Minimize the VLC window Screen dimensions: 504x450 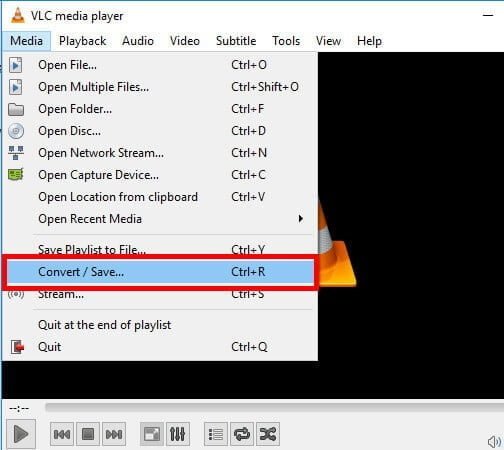click(488, 15)
